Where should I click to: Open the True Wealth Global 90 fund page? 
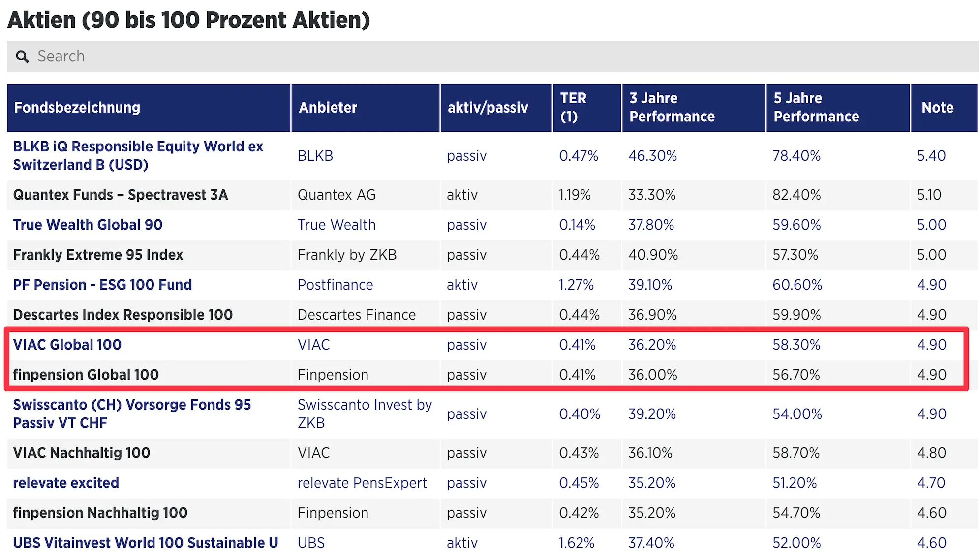click(x=88, y=225)
